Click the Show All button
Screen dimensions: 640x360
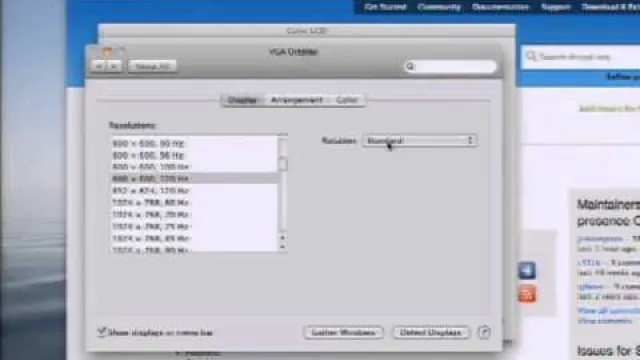pos(152,66)
